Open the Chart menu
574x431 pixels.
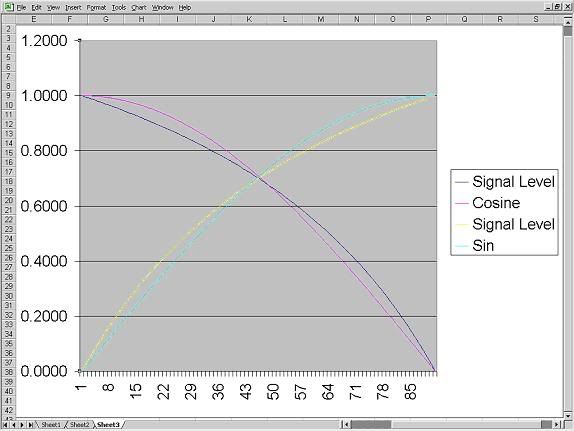139,7
